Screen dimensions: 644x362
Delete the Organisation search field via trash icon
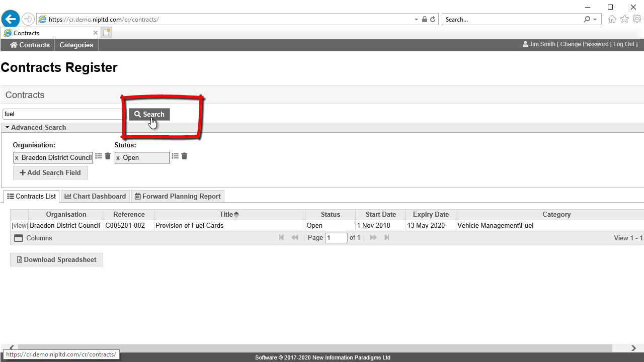108,156
